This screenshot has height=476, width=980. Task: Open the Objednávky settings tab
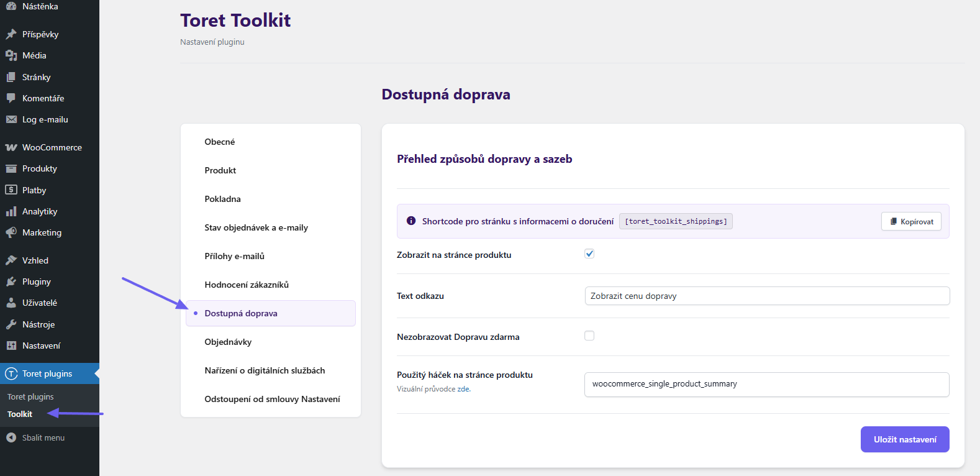click(x=271, y=342)
